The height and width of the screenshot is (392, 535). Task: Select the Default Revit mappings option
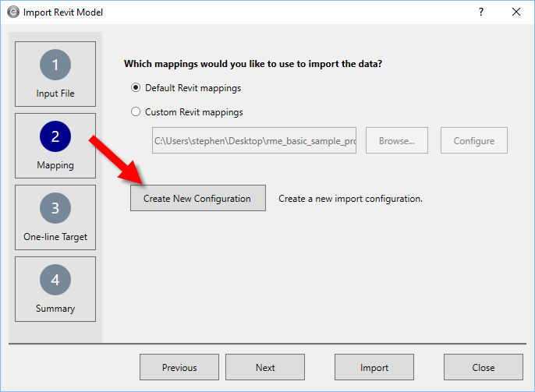(136, 88)
